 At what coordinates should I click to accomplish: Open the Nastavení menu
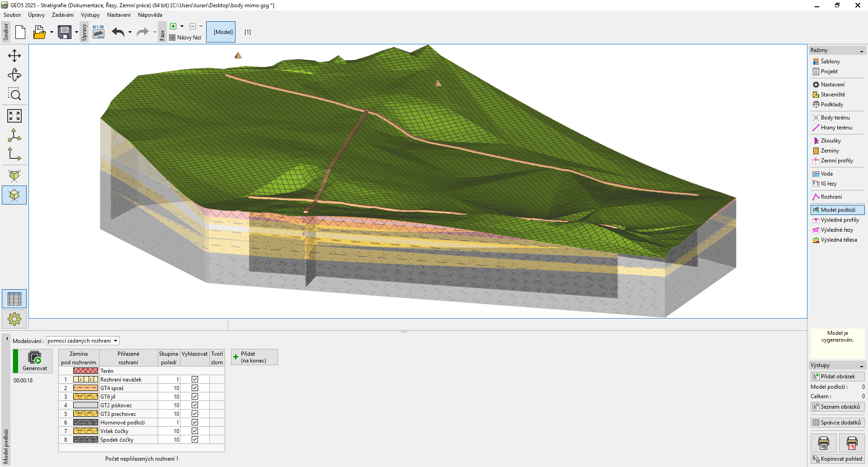118,15
